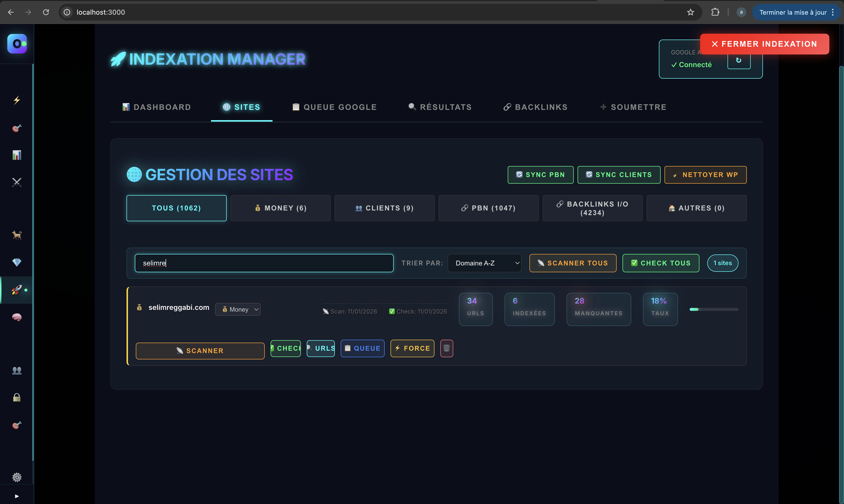Click the brain icon in the sidebar
This screenshot has width=844, height=504.
click(16, 317)
